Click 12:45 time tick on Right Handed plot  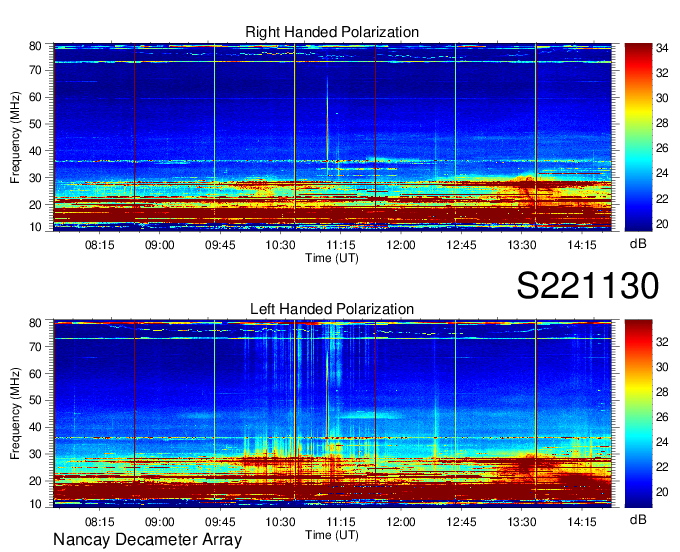click(461, 245)
